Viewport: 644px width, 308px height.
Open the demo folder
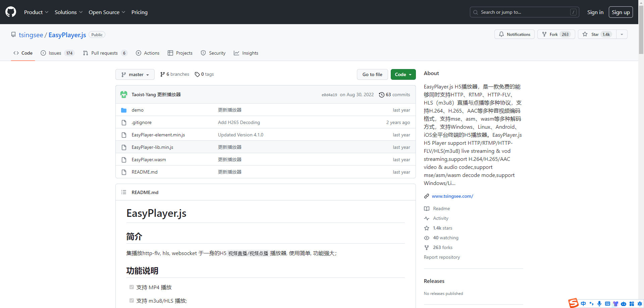138,110
